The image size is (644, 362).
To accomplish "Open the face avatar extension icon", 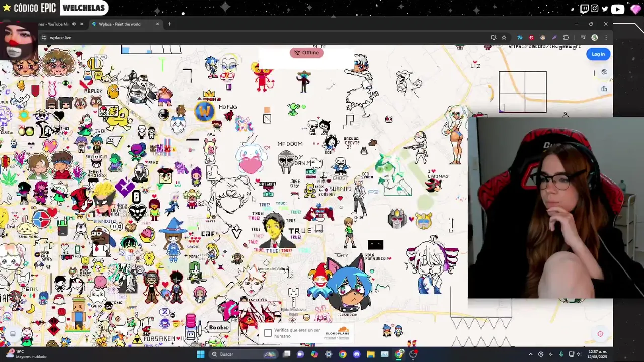I will click(x=543, y=38).
